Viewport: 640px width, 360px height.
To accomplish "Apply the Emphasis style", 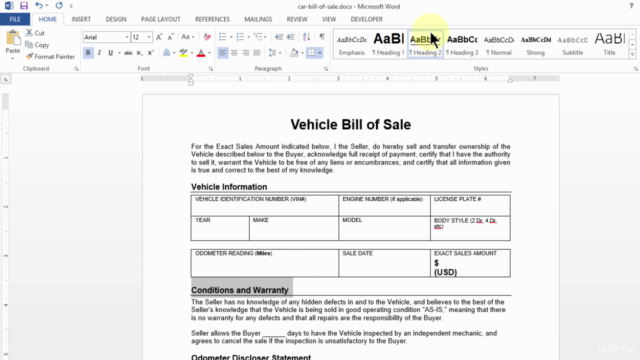I will tap(351, 44).
